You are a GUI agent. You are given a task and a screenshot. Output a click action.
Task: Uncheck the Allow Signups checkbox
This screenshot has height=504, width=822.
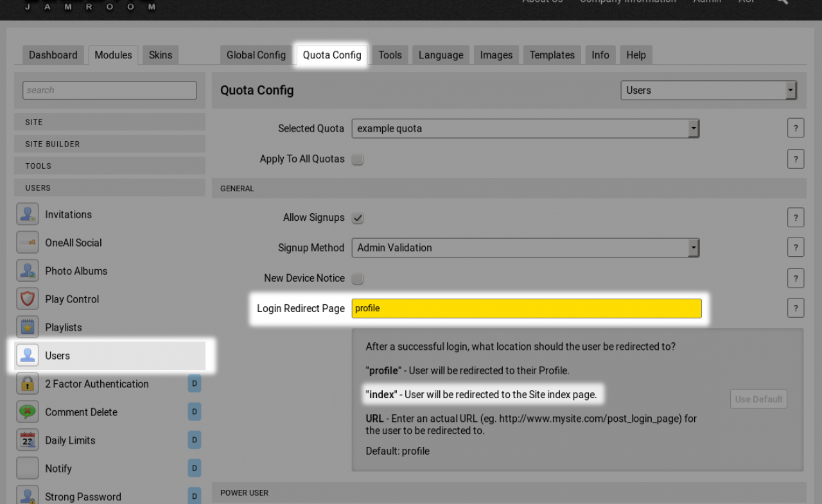tap(358, 218)
